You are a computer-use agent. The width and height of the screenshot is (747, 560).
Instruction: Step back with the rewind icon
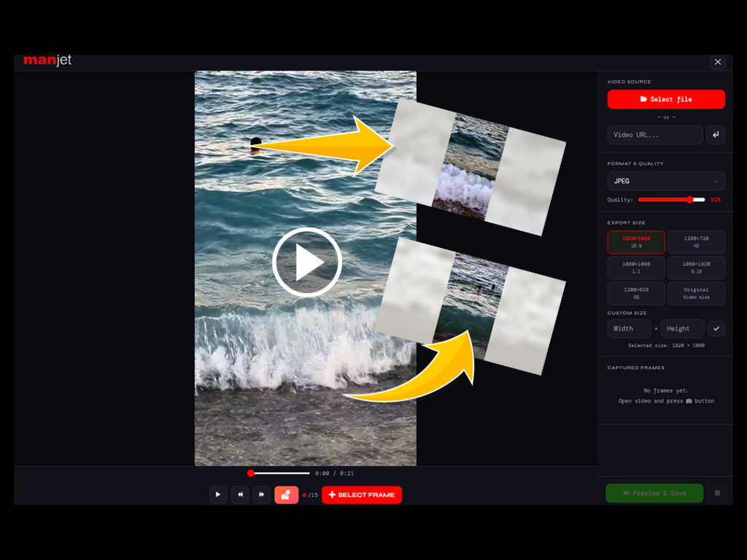[240, 494]
